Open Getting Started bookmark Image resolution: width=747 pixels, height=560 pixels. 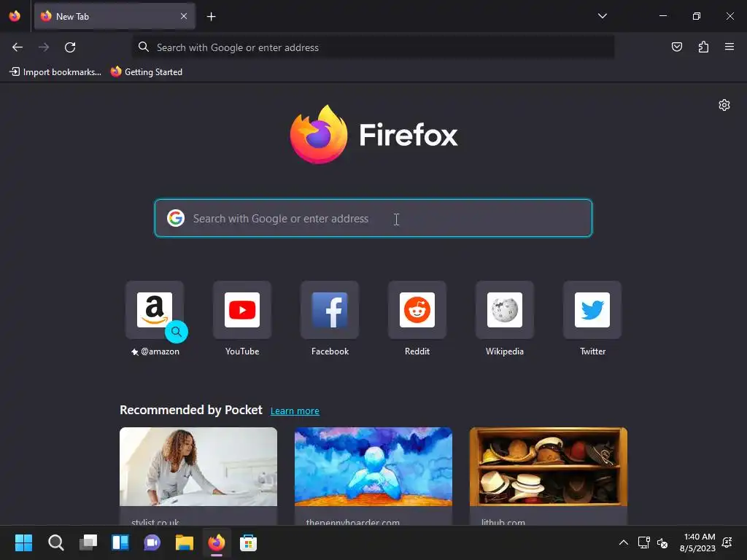(146, 72)
